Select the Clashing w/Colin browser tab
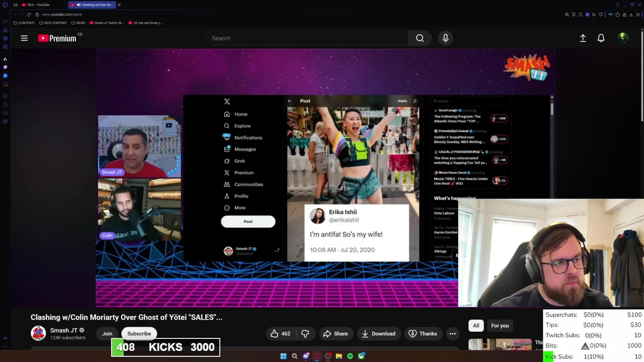Screen dimensions: 644x362 (93, 5)
